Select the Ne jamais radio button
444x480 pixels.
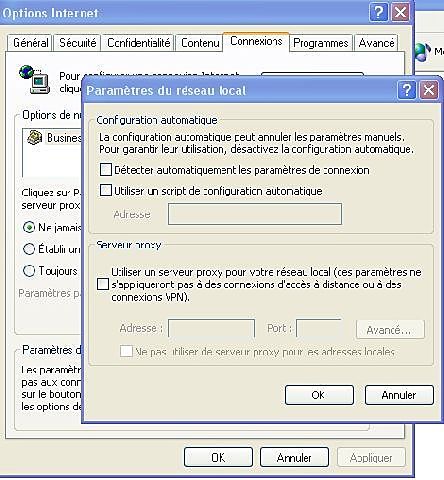[29, 227]
